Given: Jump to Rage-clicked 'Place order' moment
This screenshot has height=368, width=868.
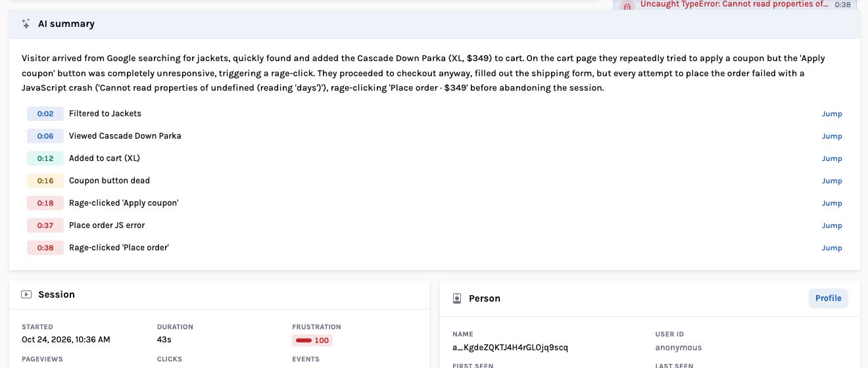Looking at the screenshot, I should [832, 248].
